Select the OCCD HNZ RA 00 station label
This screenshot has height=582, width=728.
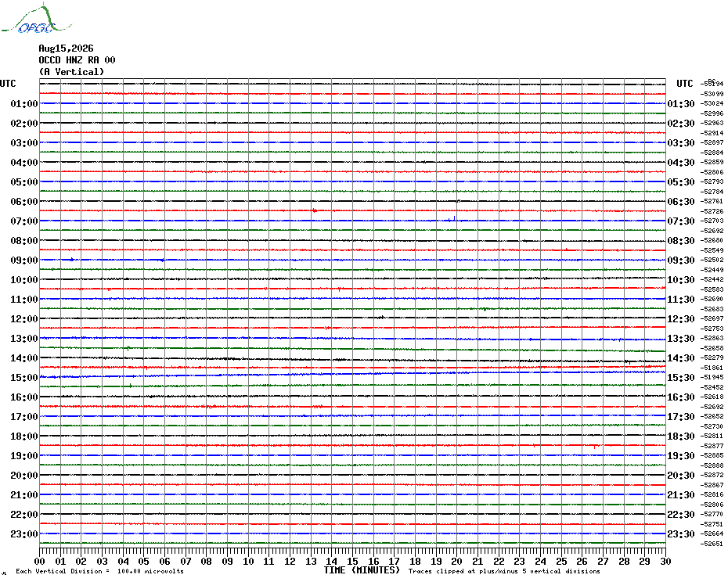(x=77, y=60)
